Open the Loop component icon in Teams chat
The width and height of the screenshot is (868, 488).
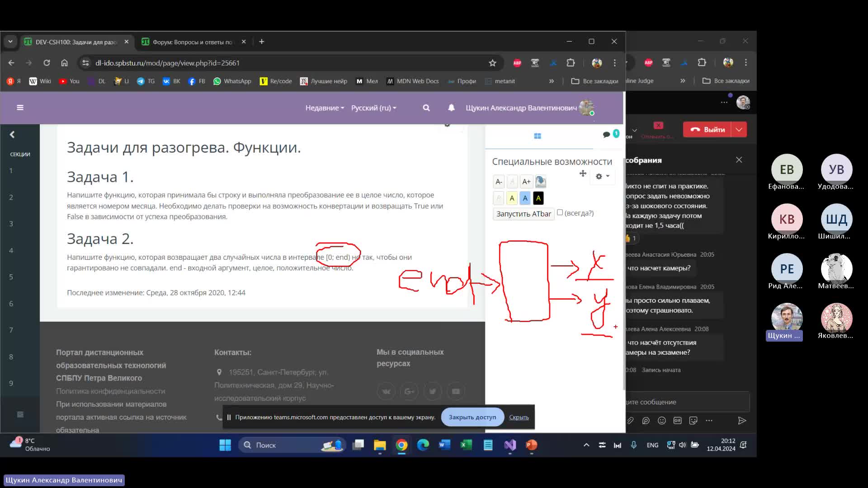point(646,421)
